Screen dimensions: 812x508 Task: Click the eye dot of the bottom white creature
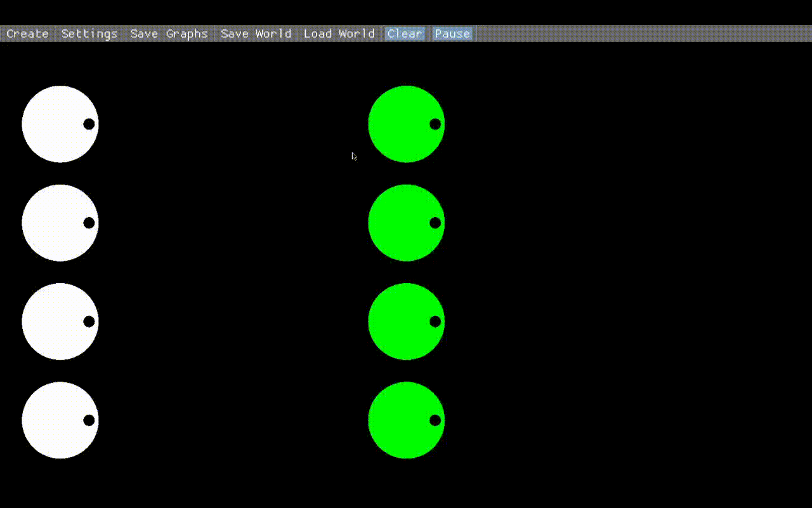coord(88,420)
